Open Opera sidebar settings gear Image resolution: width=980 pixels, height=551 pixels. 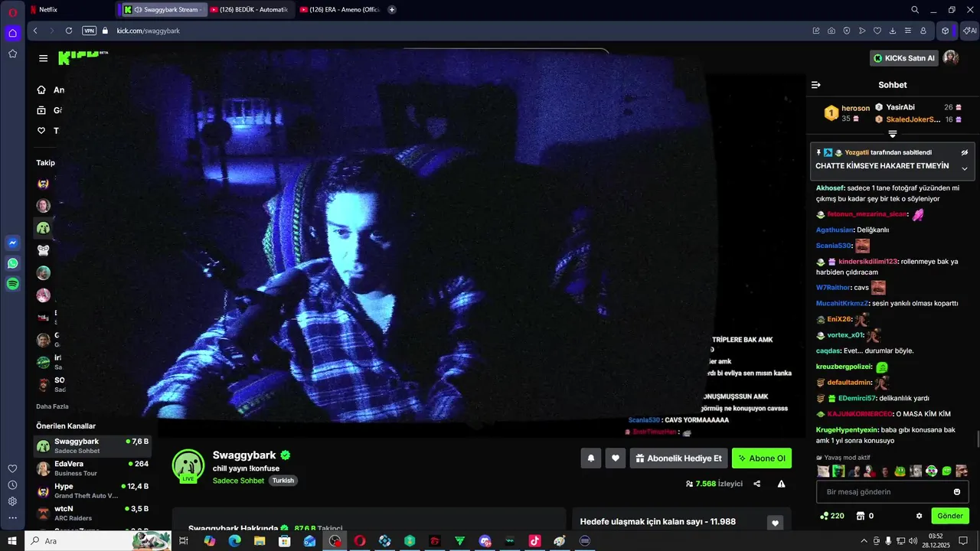pyautogui.click(x=12, y=501)
